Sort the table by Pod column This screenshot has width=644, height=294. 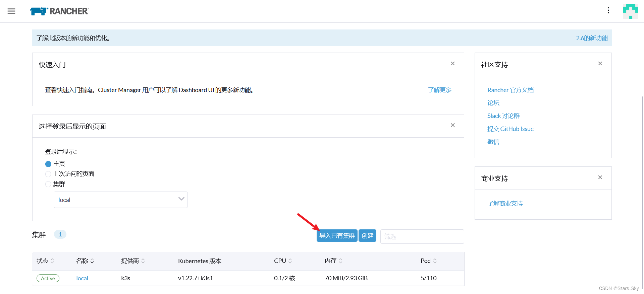click(x=429, y=261)
